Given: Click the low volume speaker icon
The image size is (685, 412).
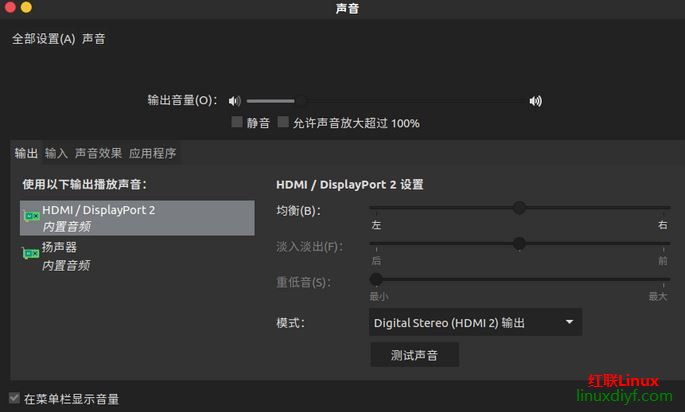Looking at the screenshot, I should pyautogui.click(x=234, y=100).
